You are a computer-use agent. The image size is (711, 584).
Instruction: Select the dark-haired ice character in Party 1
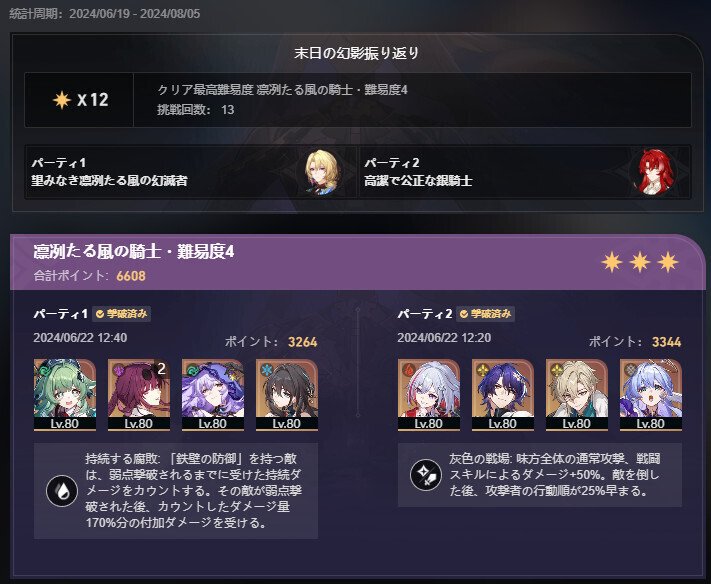pyautogui.click(x=287, y=394)
